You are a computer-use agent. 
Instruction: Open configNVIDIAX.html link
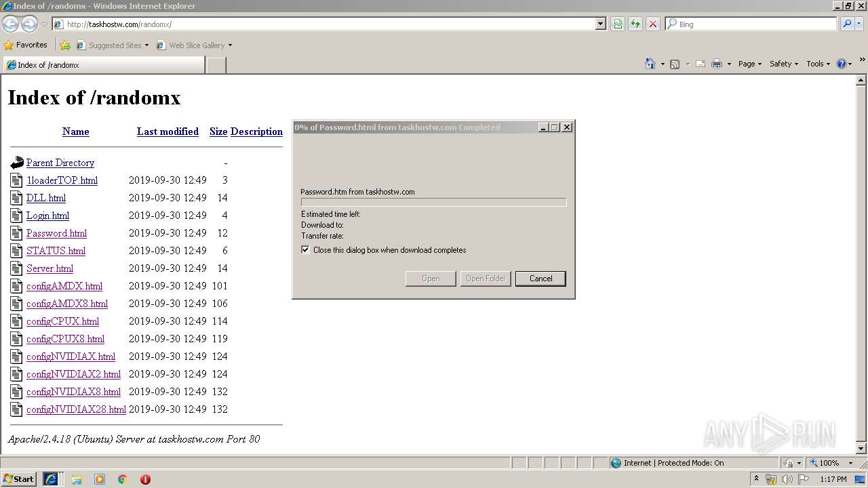(x=71, y=357)
